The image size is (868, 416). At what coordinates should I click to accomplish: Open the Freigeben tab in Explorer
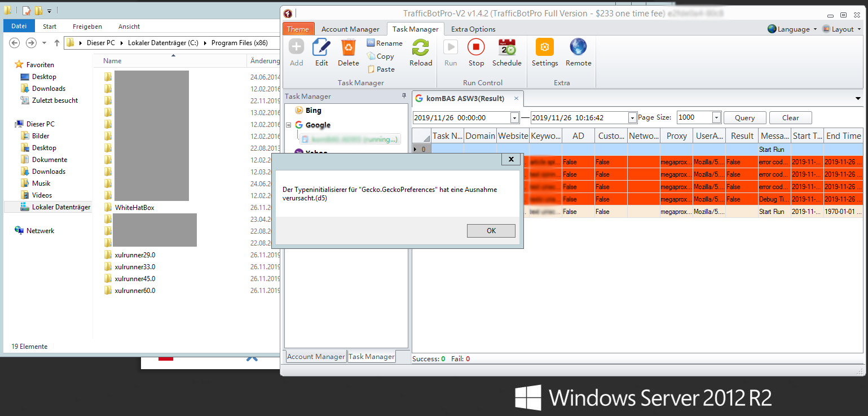click(87, 26)
